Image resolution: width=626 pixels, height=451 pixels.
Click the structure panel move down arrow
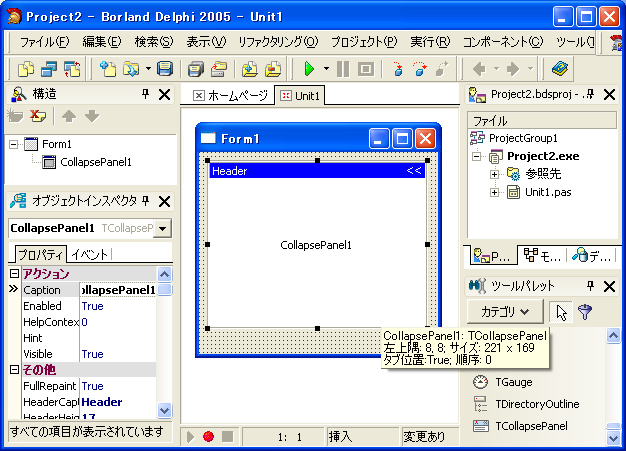tap(92, 116)
